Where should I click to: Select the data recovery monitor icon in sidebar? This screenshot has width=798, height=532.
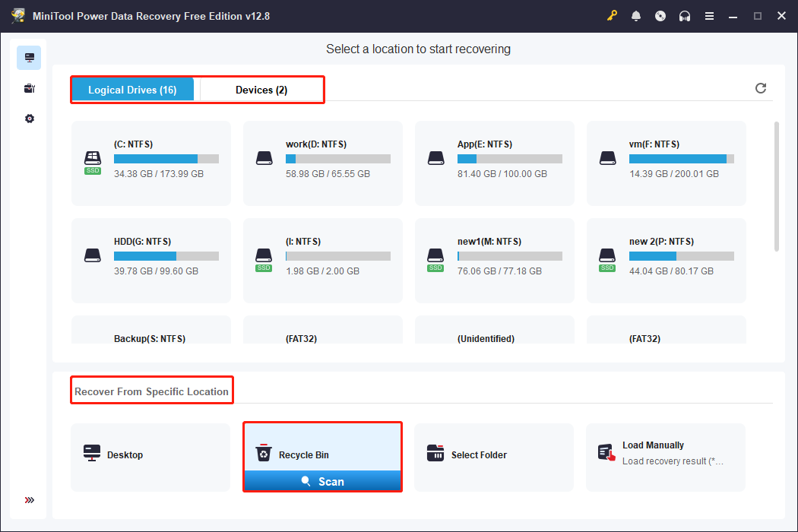coord(29,57)
